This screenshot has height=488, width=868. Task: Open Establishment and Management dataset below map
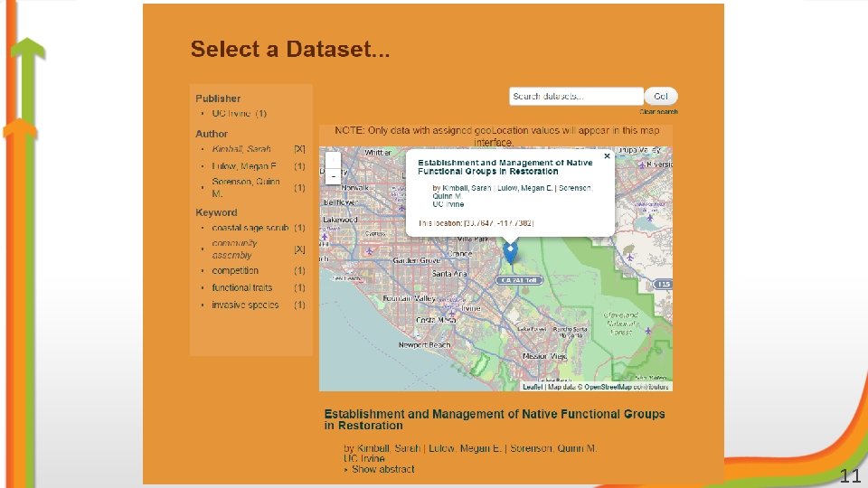click(495, 419)
